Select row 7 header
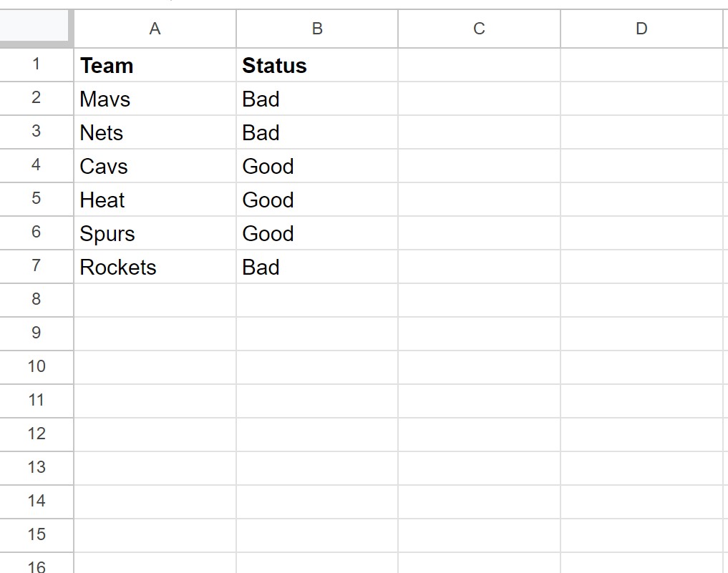The image size is (728, 573). pyautogui.click(x=37, y=266)
